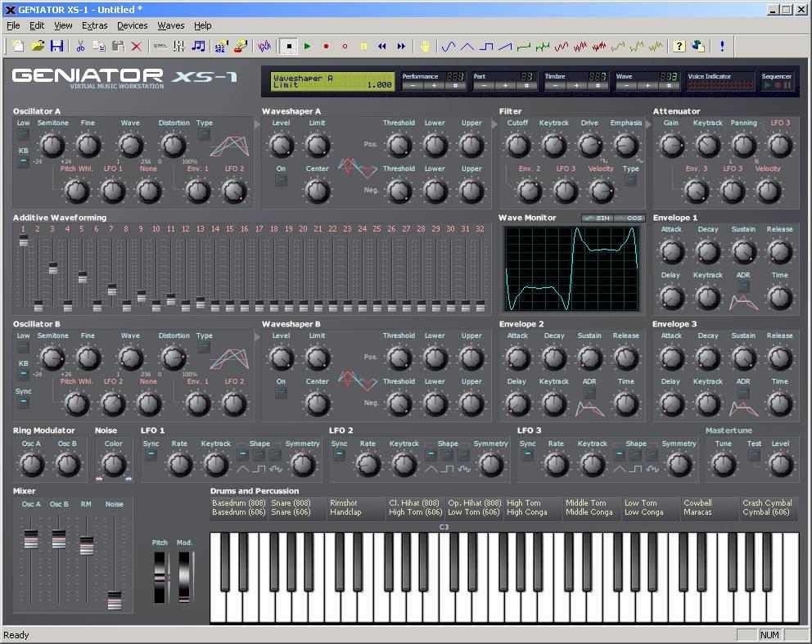812x644 pixels.
Task: Click additive harmonic 3 slider
Action: click(x=53, y=268)
